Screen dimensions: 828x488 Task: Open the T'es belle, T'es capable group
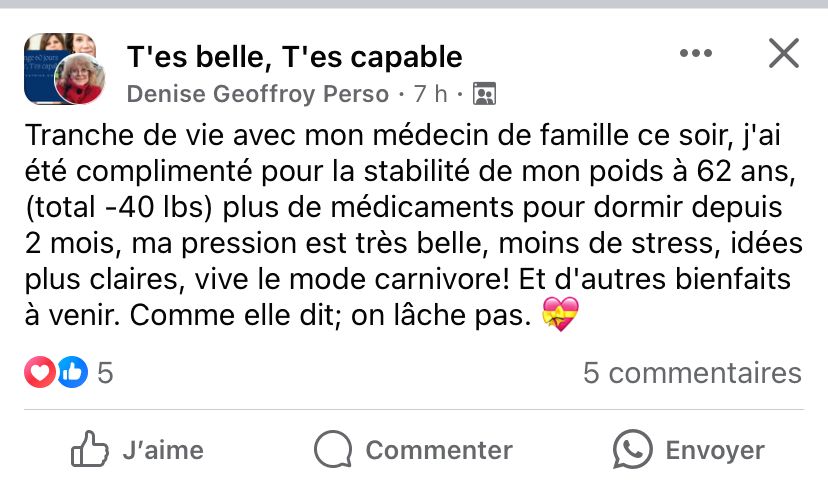294,56
